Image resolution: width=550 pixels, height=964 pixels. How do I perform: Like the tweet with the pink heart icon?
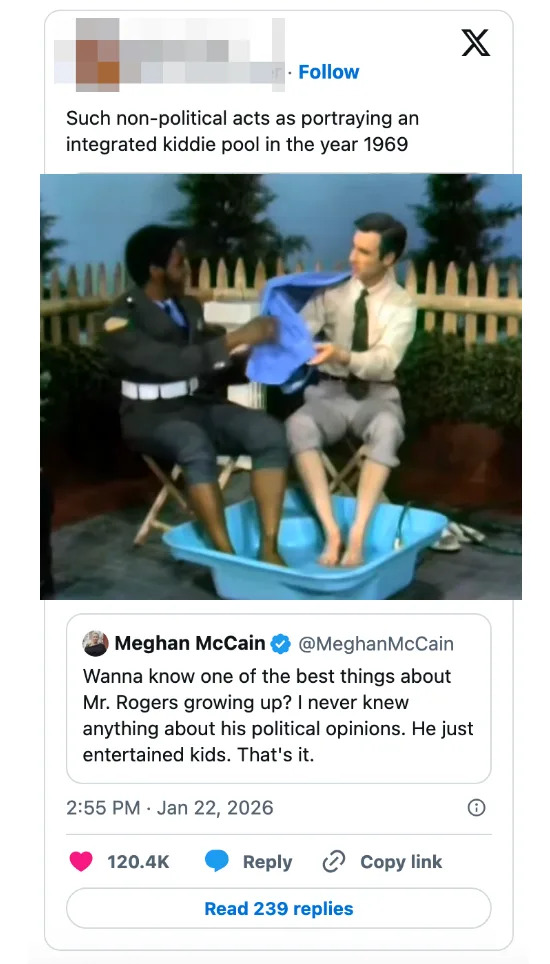tap(81, 861)
